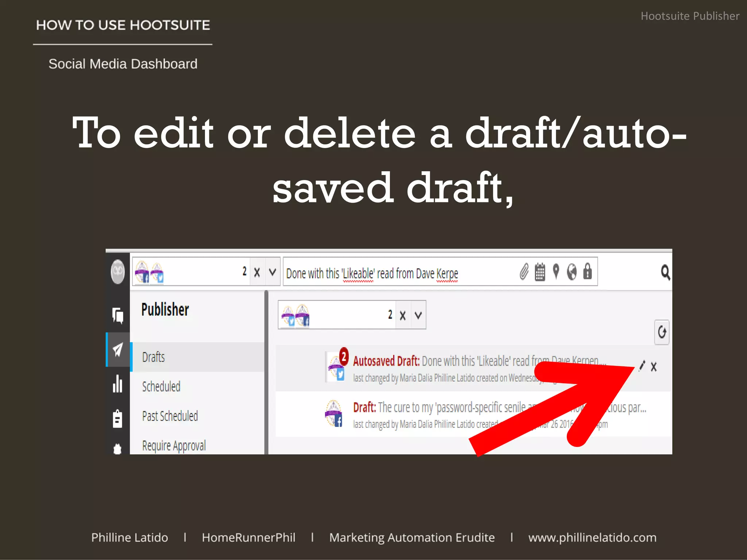Viewport: 747px width, 560px height.
Task: Open the Streams speech bubbles icon
Action: pyautogui.click(x=117, y=315)
